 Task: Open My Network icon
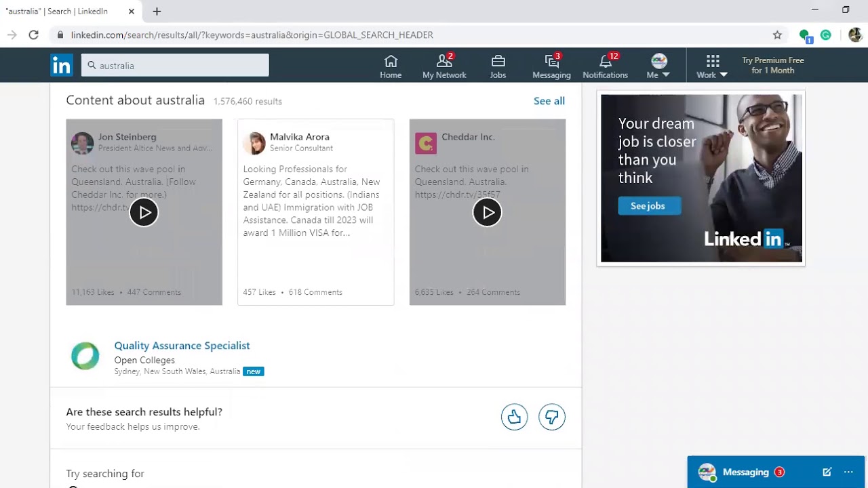tap(444, 66)
